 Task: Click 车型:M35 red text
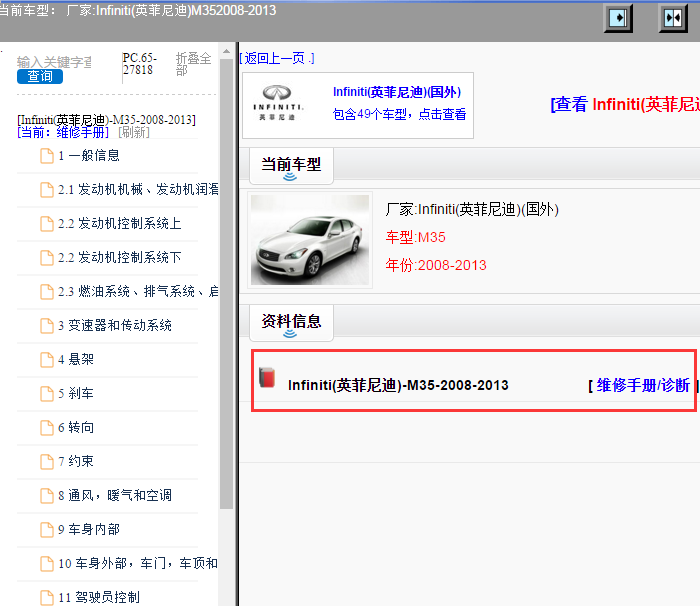tap(416, 237)
